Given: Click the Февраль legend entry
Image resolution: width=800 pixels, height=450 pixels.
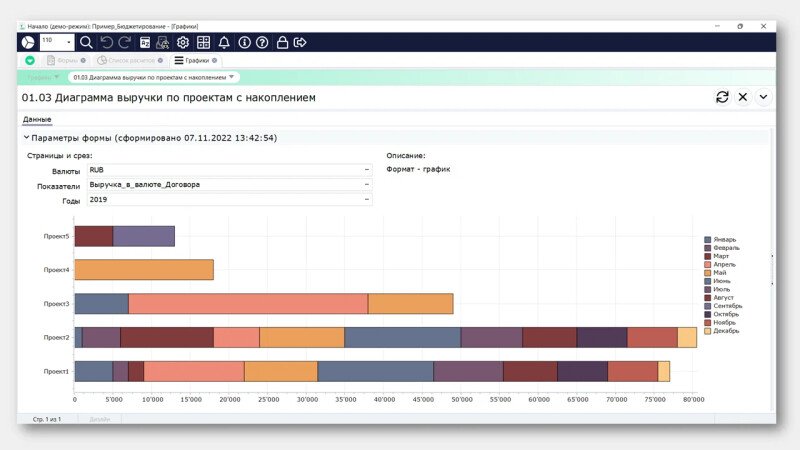Looking at the screenshot, I should [x=722, y=247].
